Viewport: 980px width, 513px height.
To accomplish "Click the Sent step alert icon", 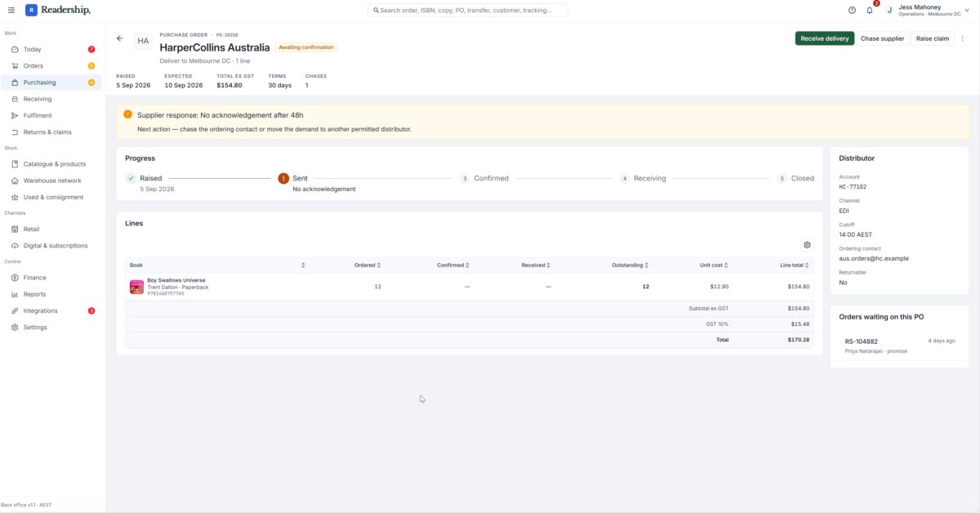I will (283, 178).
